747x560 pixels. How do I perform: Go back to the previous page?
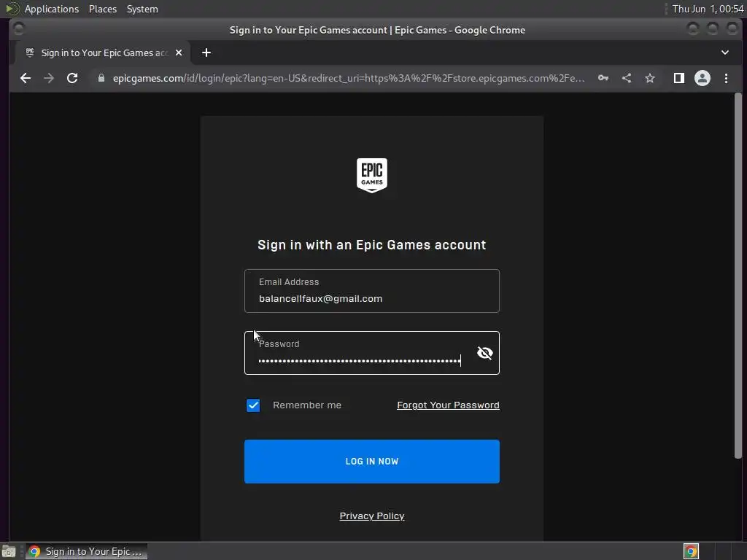(x=26, y=78)
